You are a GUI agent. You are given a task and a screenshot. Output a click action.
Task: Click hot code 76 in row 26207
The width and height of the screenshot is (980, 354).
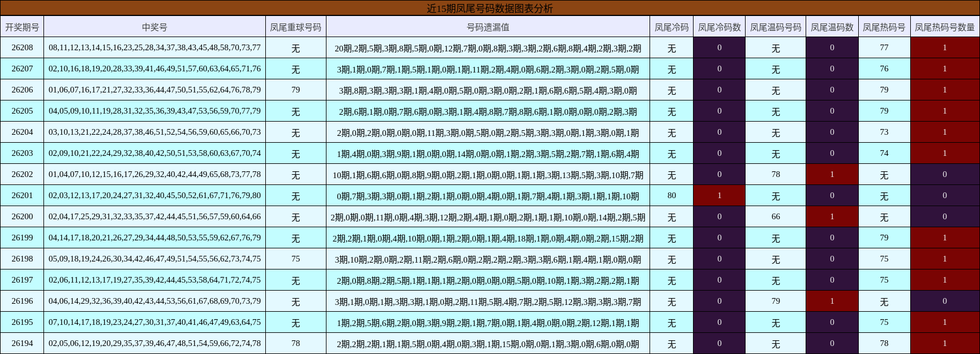[x=884, y=69]
